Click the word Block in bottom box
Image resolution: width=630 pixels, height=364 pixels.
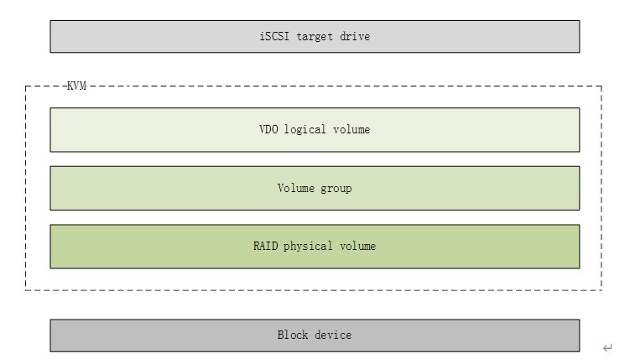tap(293, 335)
